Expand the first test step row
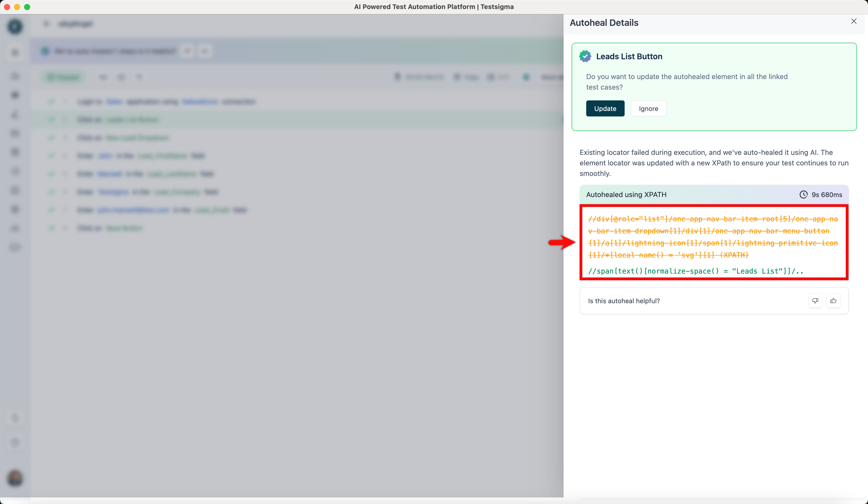The height and width of the screenshot is (504, 868). (x=66, y=101)
